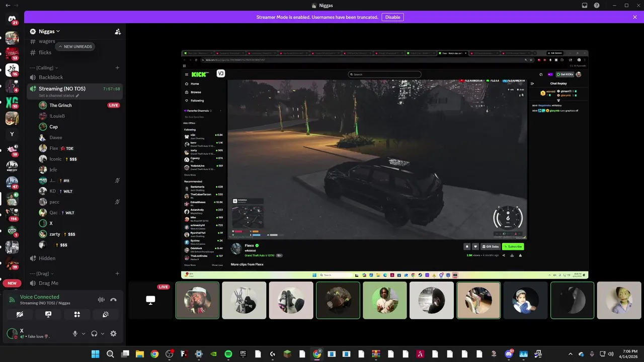This screenshot has height=362, width=644.
Task: Mute the microphone
Action: 75,333
